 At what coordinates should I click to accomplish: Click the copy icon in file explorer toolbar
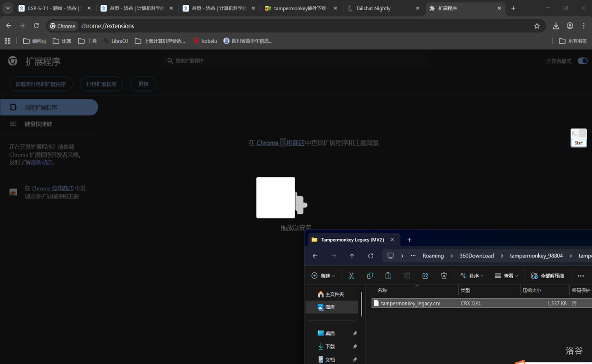coord(369,276)
